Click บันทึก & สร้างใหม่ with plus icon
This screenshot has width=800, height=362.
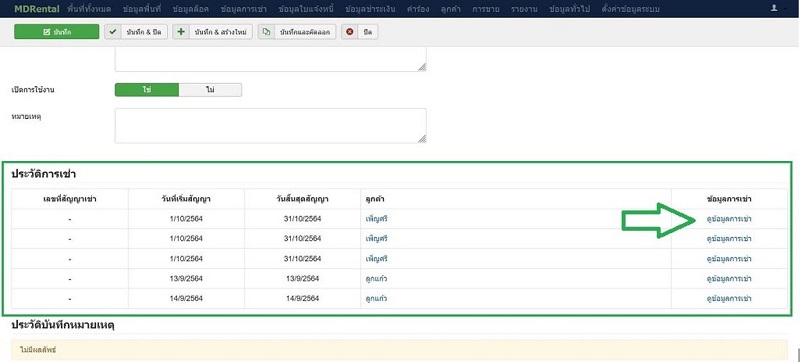coord(212,32)
